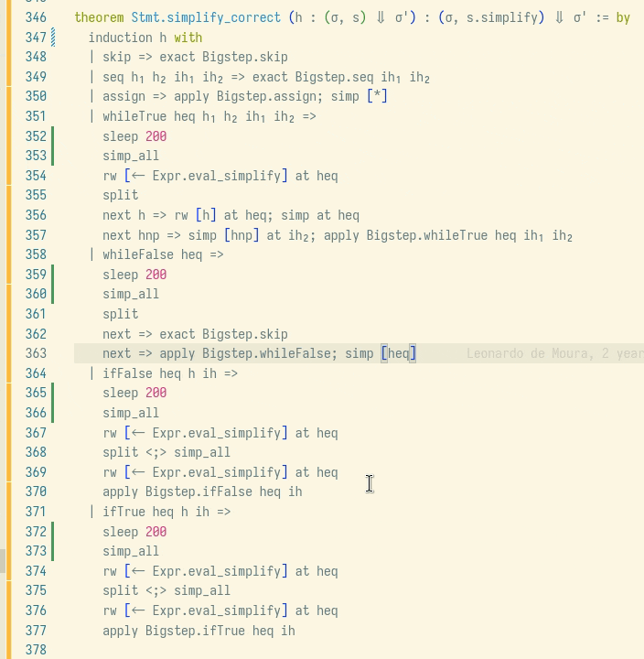The image size is (644, 659).
Task: Click the 'Stmt.simplify_correct' theorem name
Action: pyautogui.click(x=206, y=17)
